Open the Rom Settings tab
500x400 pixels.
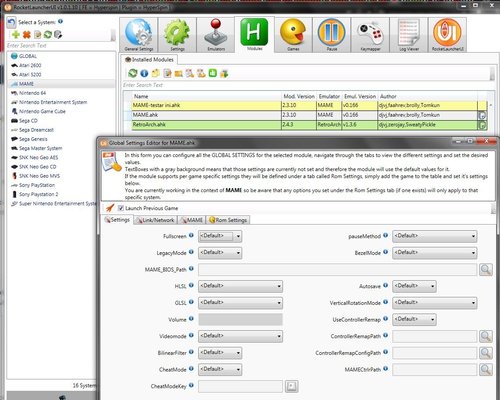point(228,220)
